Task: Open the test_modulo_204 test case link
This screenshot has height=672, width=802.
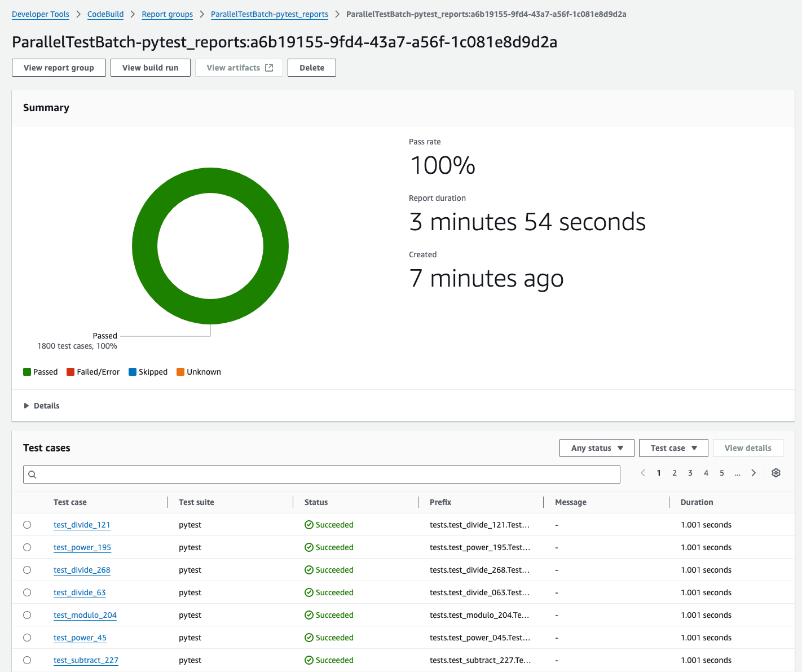Action: [x=85, y=615]
